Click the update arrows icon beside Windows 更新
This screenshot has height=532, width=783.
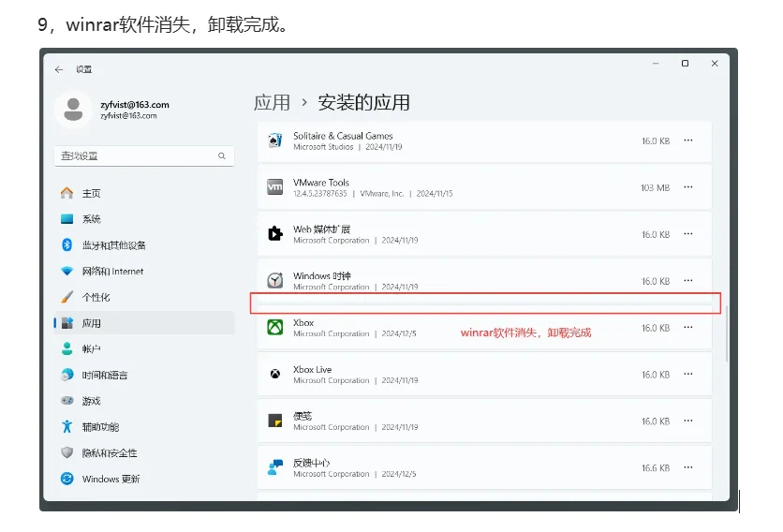tap(66, 479)
